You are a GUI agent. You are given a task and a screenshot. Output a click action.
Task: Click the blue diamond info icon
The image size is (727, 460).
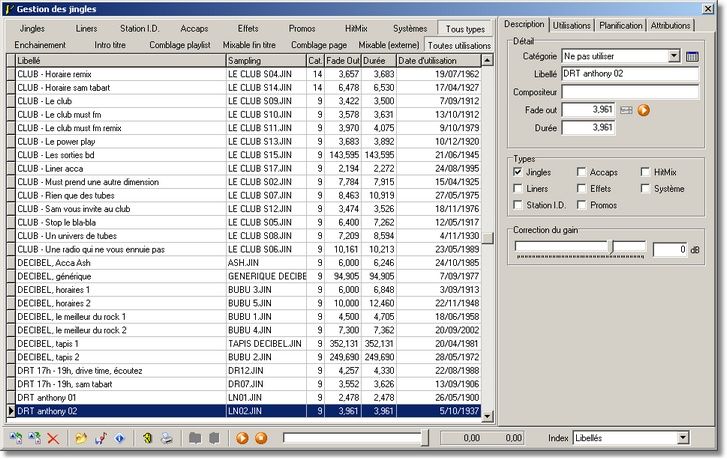(x=120, y=438)
